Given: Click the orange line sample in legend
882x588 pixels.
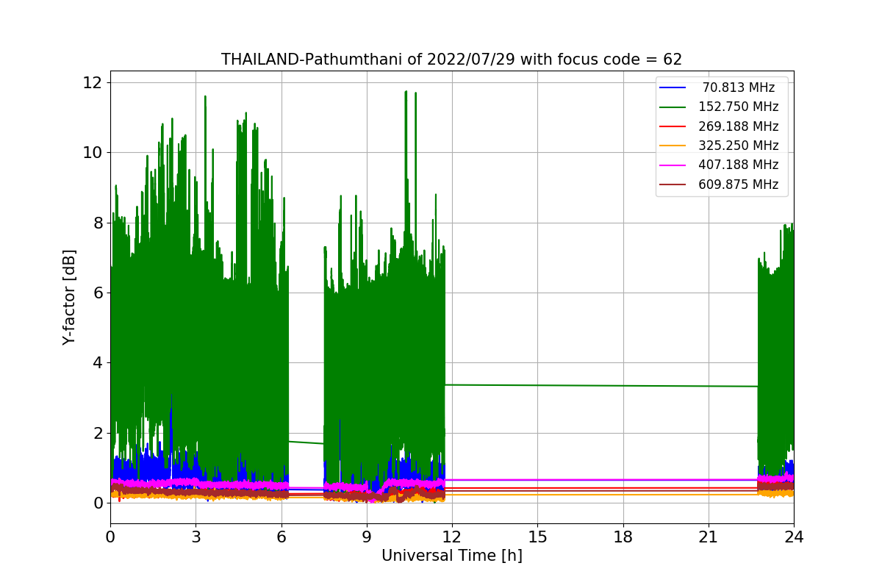Looking at the screenshot, I should (673, 146).
